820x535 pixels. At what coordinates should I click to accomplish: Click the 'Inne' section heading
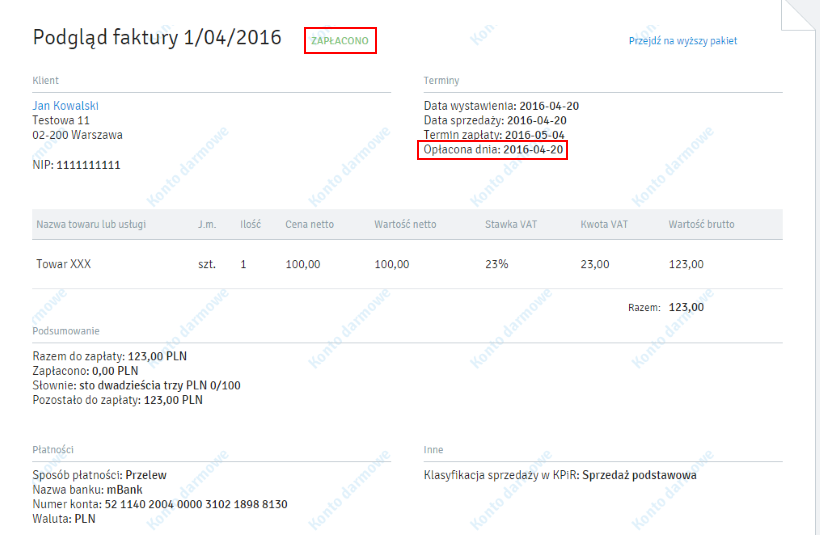tap(433, 450)
